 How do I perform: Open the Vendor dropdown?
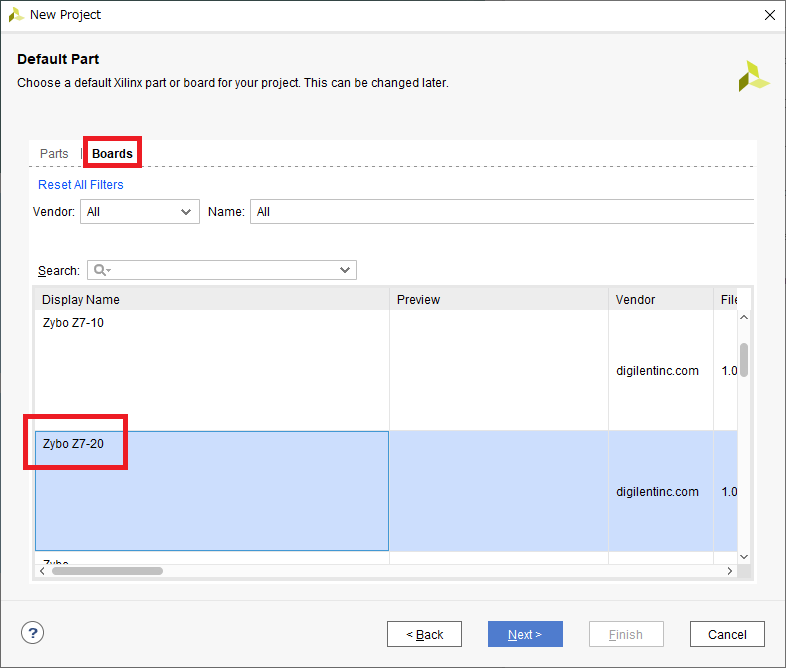140,212
